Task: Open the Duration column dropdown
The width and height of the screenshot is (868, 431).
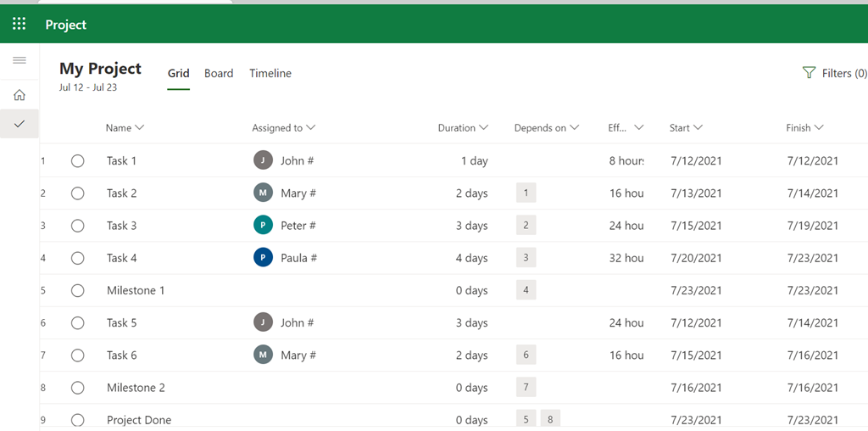Action: tap(483, 128)
